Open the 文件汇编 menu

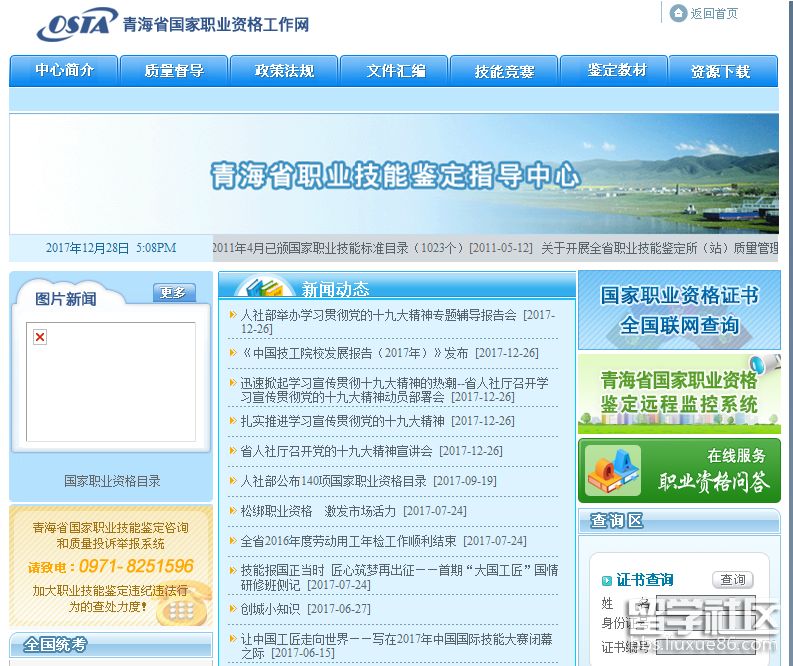click(394, 71)
